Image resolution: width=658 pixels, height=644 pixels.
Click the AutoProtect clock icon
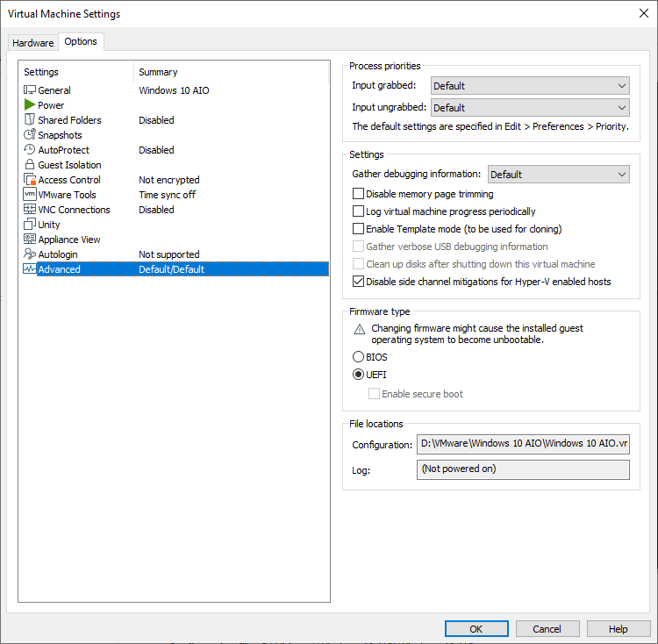(30, 150)
